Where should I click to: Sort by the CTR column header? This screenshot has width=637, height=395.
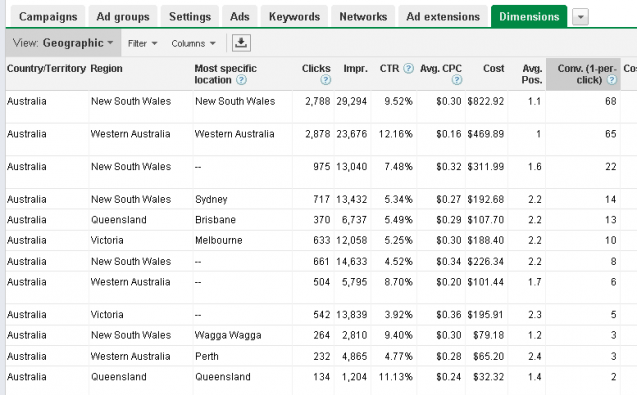pyautogui.click(x=389, y=68)
